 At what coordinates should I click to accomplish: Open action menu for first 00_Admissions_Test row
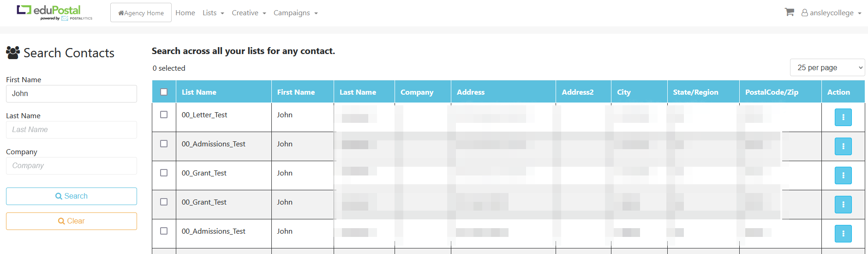click(843, 146)
